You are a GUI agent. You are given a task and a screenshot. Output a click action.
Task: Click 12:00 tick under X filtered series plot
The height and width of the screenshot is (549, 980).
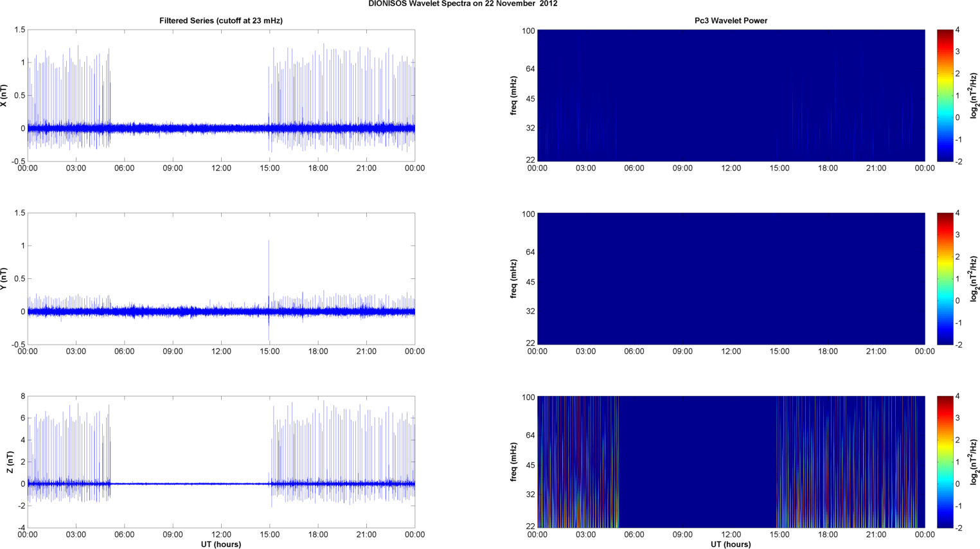(x=221, y=168)
